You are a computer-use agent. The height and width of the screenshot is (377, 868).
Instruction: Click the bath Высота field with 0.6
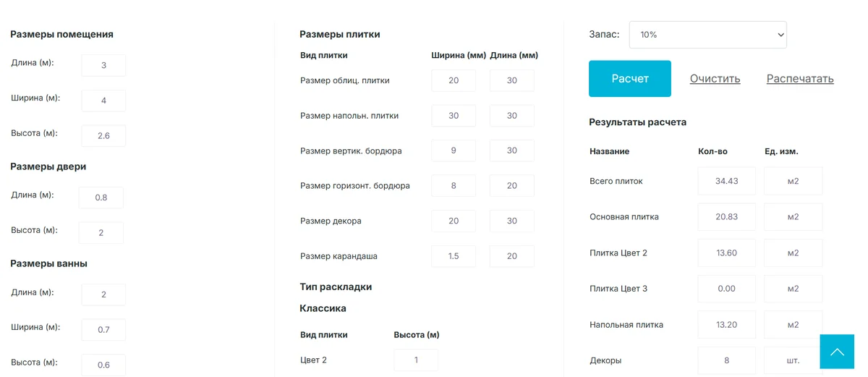point(103,365)
